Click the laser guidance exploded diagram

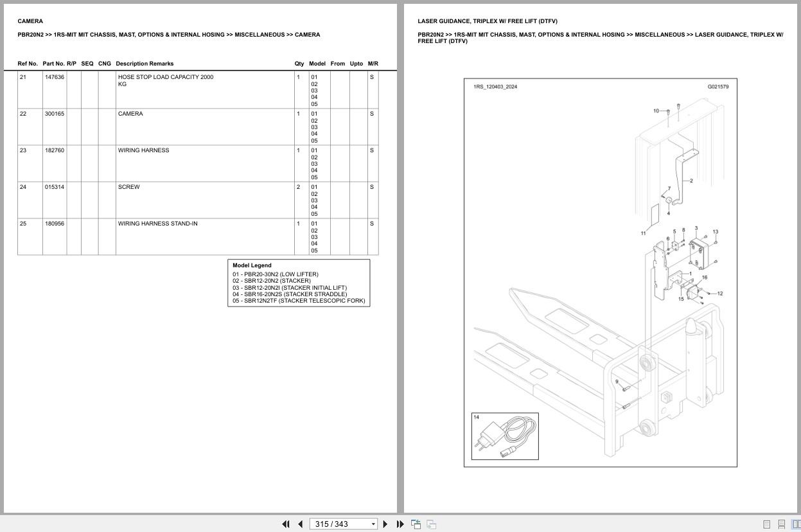click(x=600, y=272)
